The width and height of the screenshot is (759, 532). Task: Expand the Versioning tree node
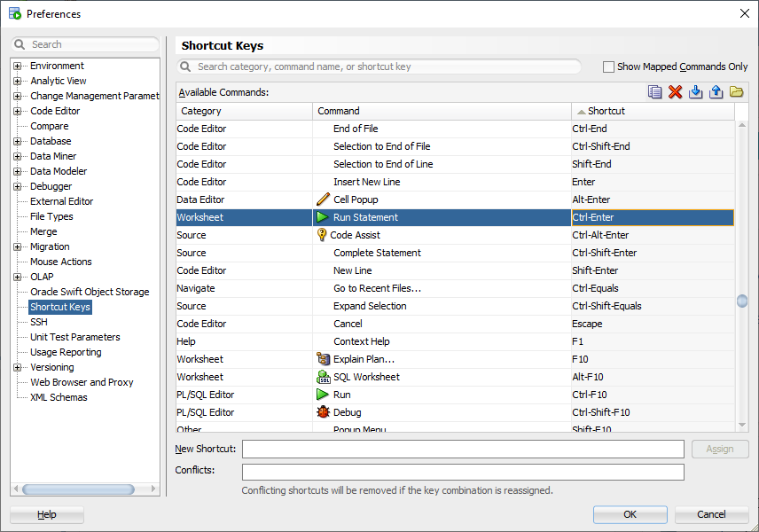coord(17,367)
